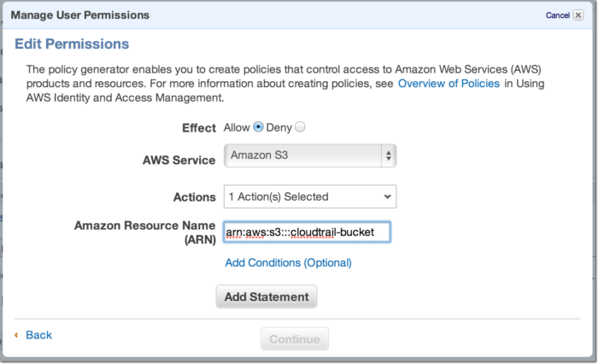The height and width of the screenshot is (364, 598).
Task: Go back using the Back link
Action: click(x=38, y=335)
